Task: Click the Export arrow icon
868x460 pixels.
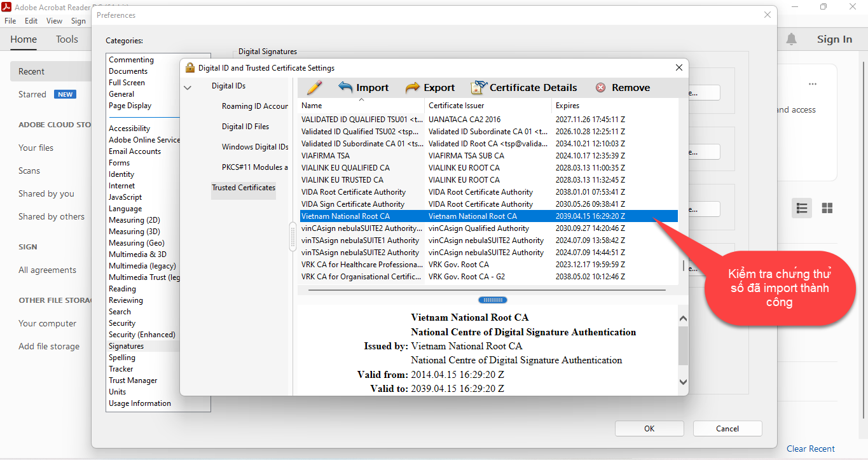Action: tap(413, 88)
